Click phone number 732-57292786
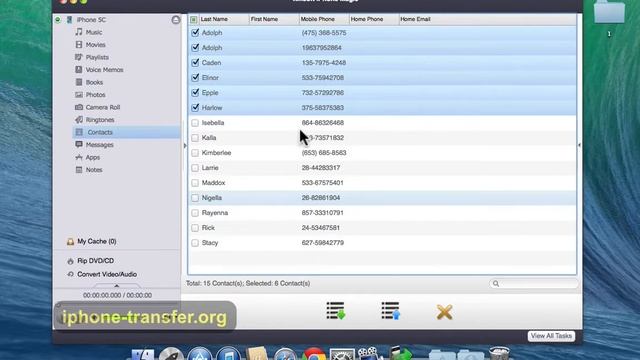640x360 pixels. pos(322,93)
